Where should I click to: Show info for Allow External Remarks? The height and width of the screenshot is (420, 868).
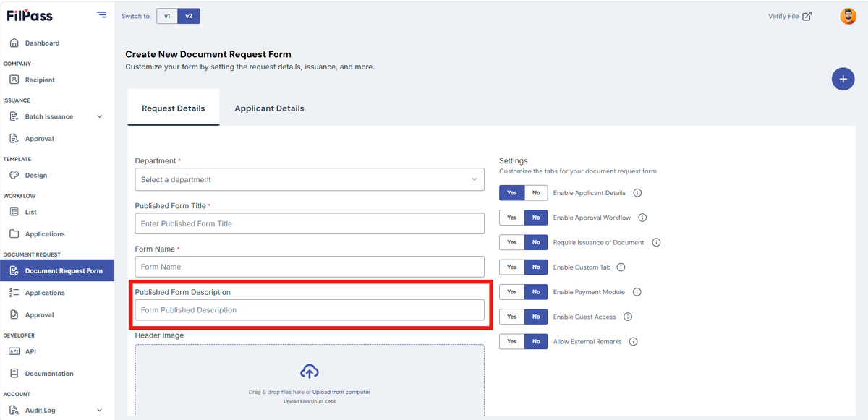[633, 341]
